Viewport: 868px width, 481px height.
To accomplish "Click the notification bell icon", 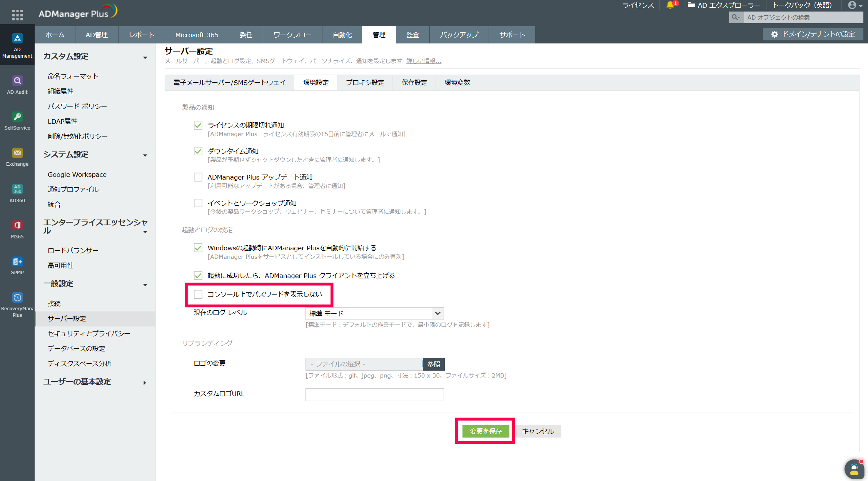I will coord(670,5).
